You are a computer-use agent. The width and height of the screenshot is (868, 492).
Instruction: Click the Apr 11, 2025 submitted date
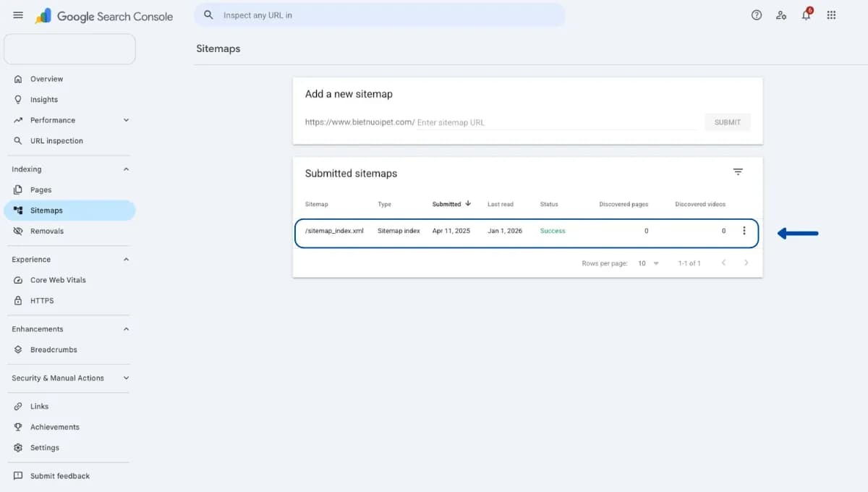click(451, 231)
